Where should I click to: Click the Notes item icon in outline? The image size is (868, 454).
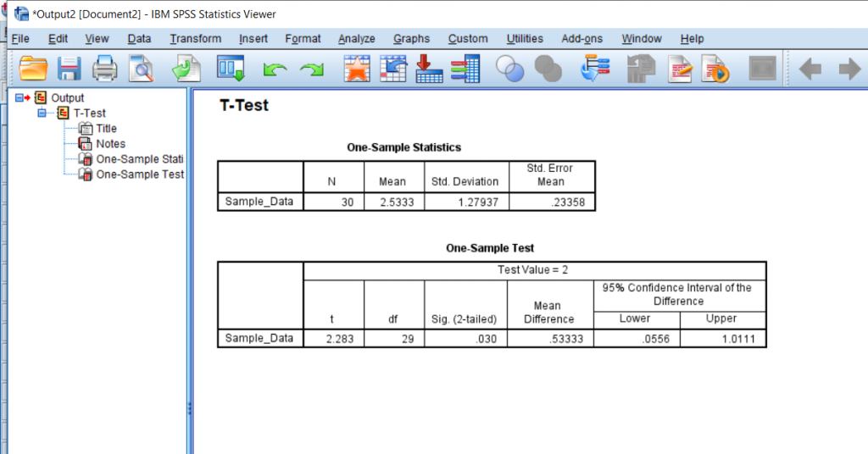[86, 144]
